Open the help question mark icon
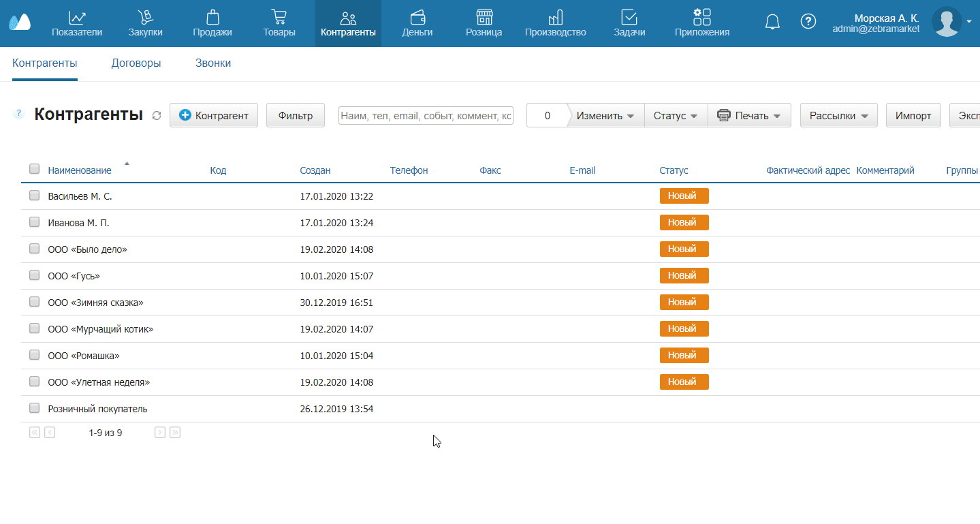The height and width of the screenshot is (524, 980). click(x=808, y=22)
